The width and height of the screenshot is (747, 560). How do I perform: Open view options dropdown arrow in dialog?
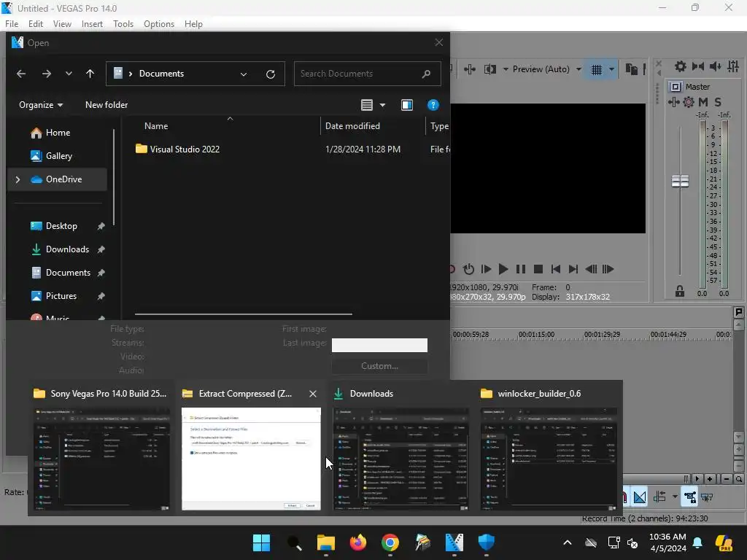[382, 105]
